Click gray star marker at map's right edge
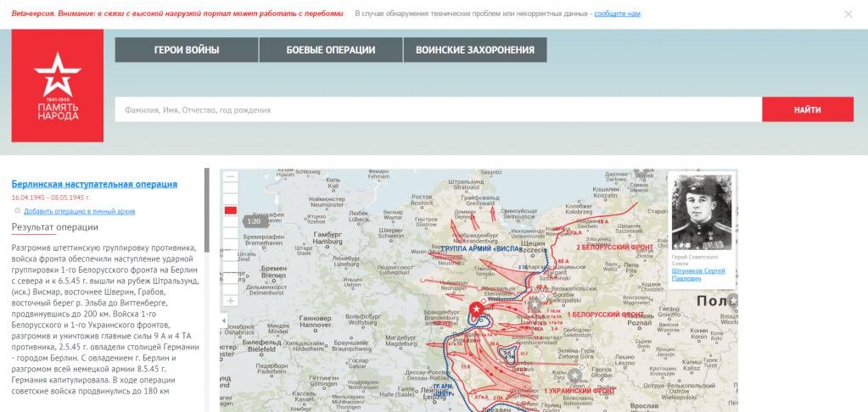 click(x=732, y=301)
